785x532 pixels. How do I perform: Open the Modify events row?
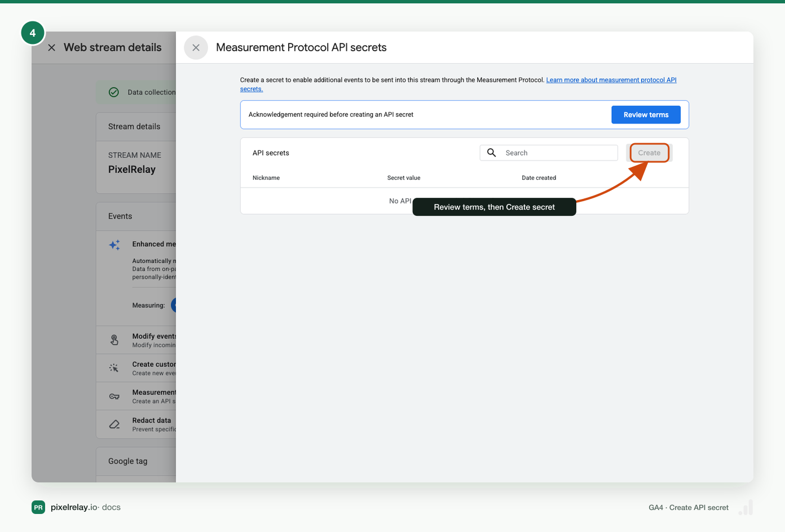[x=136, y=340]
